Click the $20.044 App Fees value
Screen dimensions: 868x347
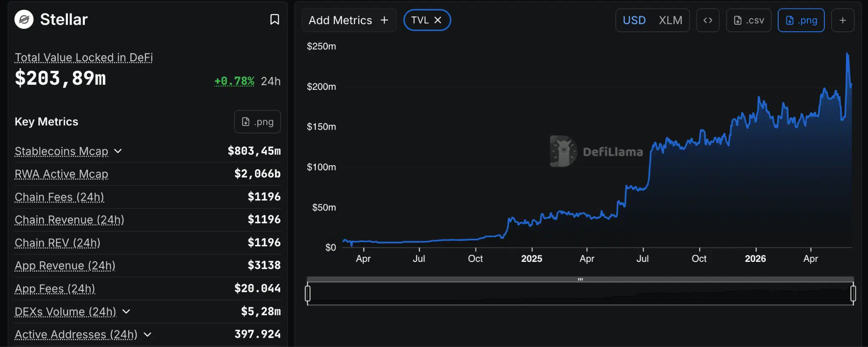(x=258, y=289)
